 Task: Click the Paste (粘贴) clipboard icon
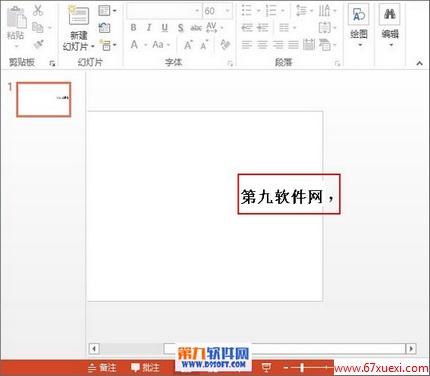coord(16,17)
